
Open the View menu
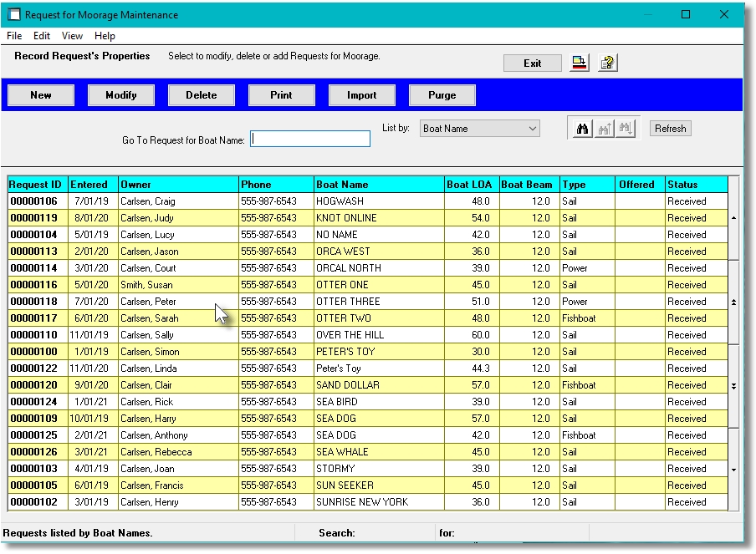coord(71,36)
